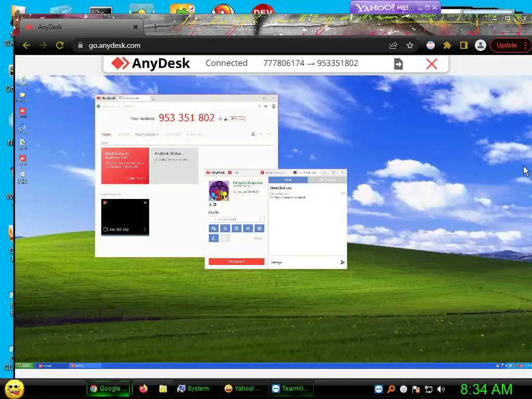532x399 pixels.
Task: Click the volume speaker tray icon
Action: (x=441, y=389)
